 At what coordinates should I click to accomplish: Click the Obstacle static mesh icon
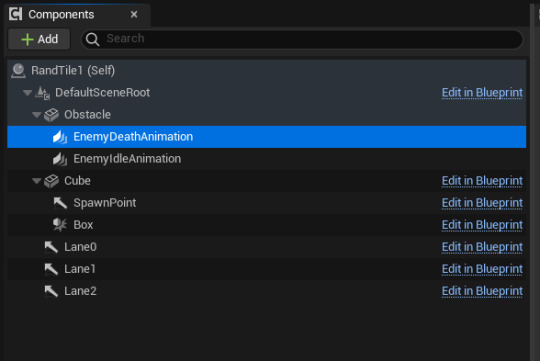click(x=52, y=115)
